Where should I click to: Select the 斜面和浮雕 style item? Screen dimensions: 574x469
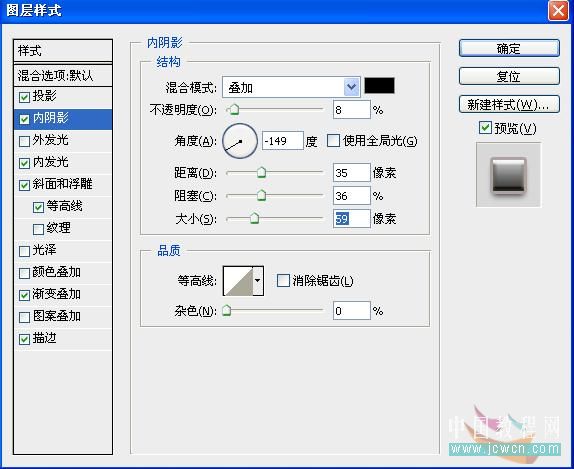point(63,185)
